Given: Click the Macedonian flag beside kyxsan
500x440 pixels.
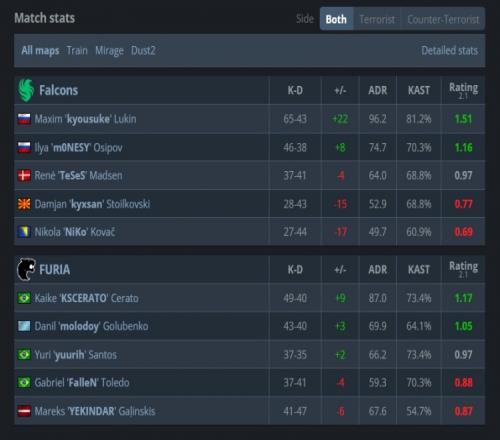Looking at the screenshot, I should pyautogui.click(x=24, y=204).
